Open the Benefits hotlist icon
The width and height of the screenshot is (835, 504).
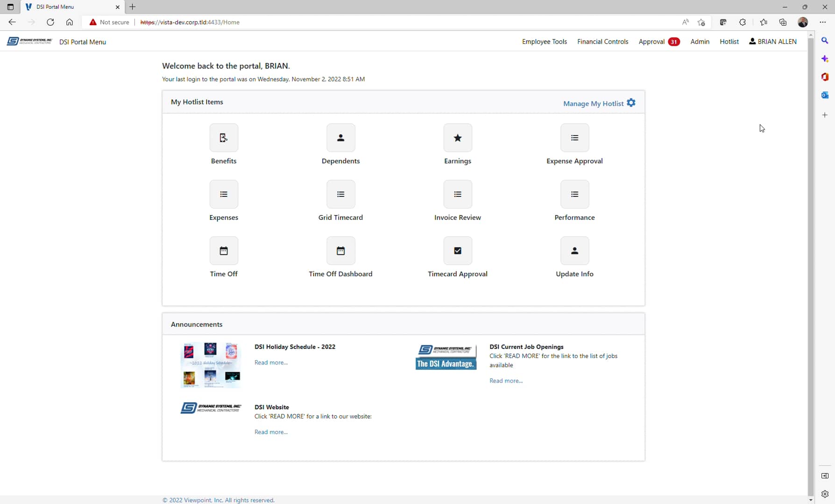[x=224, y=138]
